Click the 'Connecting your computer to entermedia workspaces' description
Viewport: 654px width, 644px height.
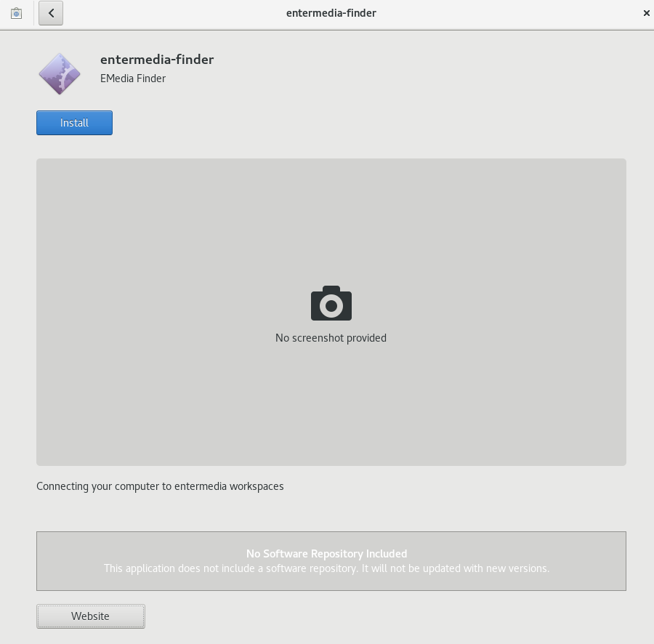pyautogui.click(x=160, y=486)
